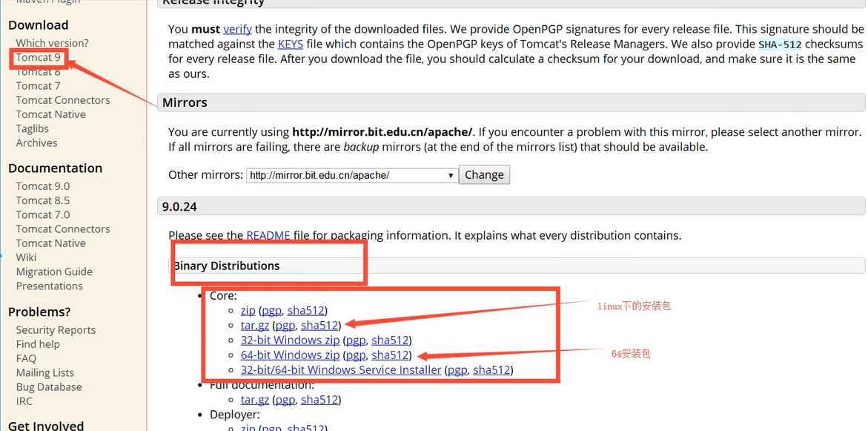Follow the verify link in Release Integrity
Screen dimensions: 868x431
pos(237,29)
